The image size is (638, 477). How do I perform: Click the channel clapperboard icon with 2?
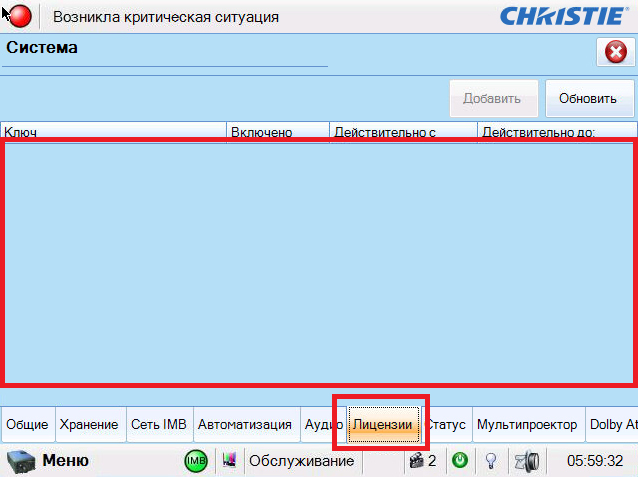pos(423,461)
